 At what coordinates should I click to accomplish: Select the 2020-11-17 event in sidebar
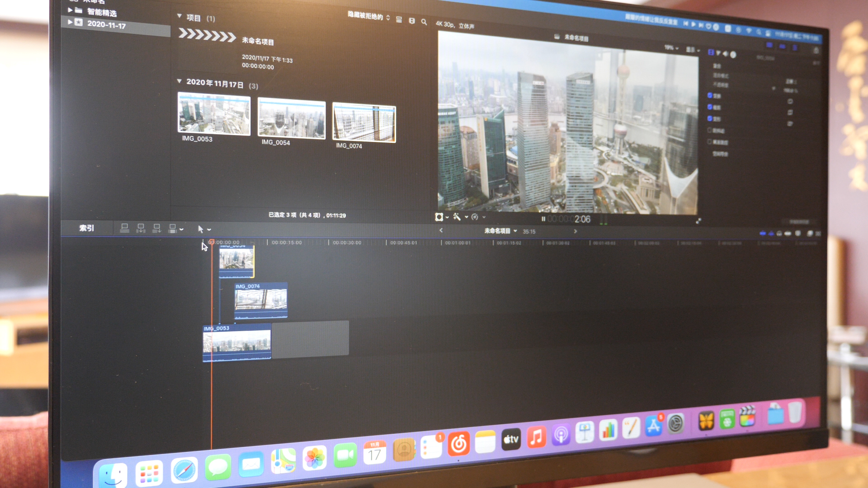click(x=106, y=24)
